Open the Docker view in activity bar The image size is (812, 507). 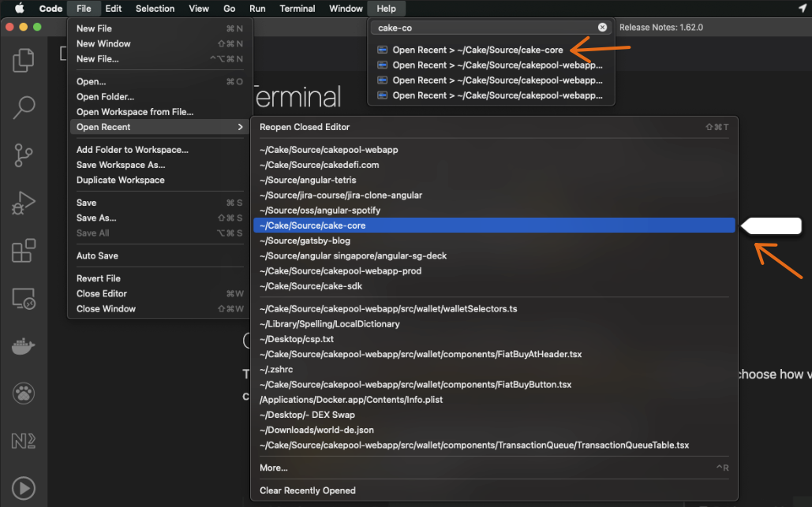24,345
